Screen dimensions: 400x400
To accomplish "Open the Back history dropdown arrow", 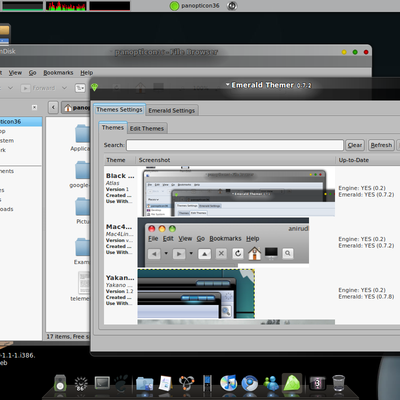I will [10, 88].
